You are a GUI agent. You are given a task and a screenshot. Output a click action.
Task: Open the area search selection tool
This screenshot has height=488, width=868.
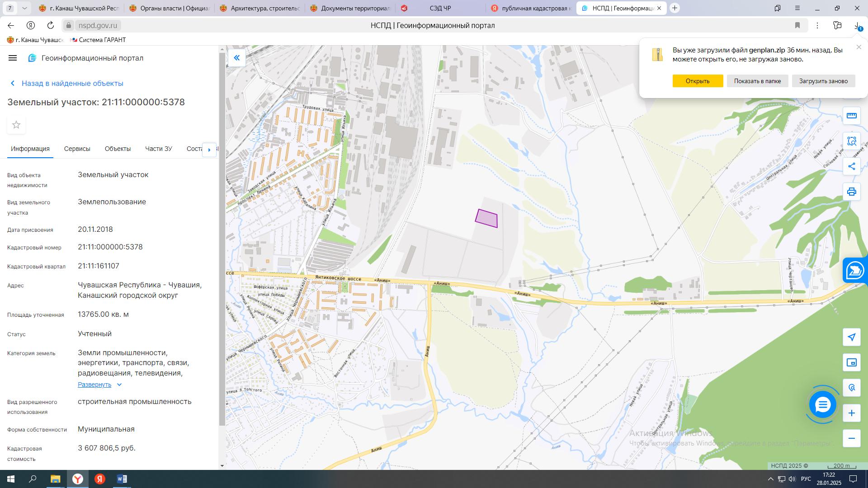[852, 141]
